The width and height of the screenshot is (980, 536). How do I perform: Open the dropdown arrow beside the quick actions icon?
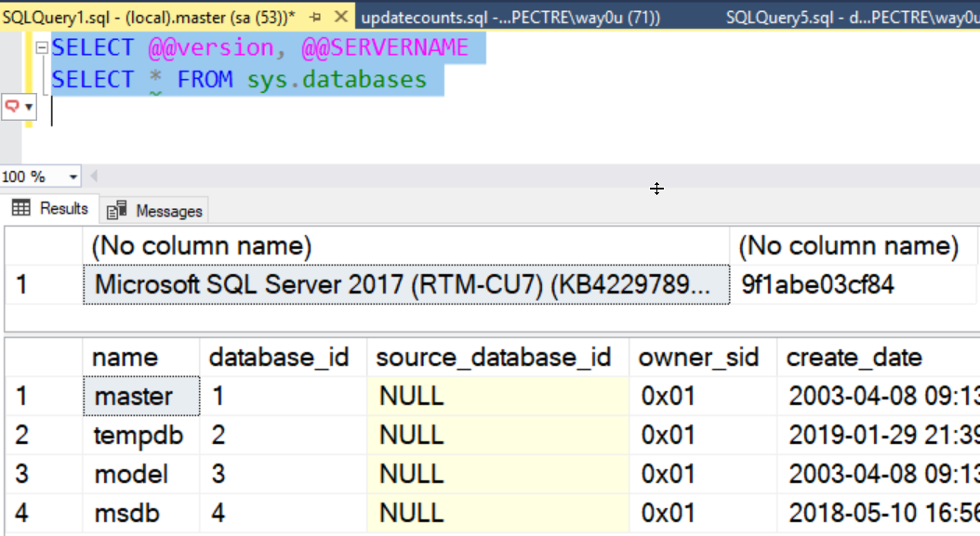[28, 107]
